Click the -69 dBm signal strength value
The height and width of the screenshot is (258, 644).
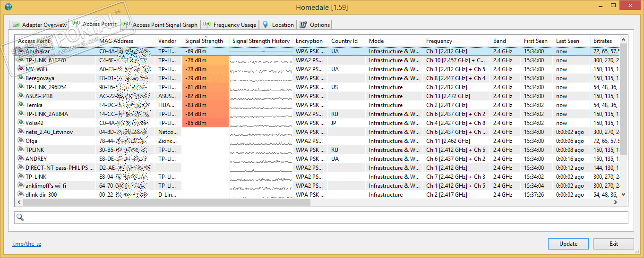click(196, 51)
